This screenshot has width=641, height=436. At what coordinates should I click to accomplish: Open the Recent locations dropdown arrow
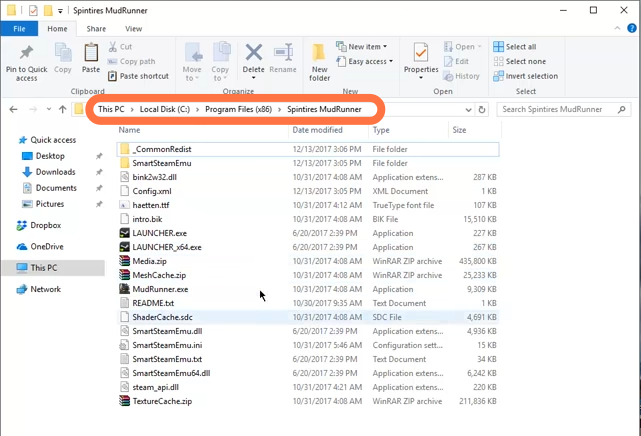pyautogui.click(x=49, y=109)
